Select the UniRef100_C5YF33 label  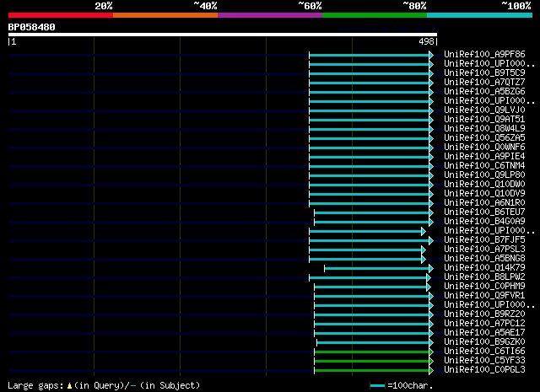(x=484, y=361)
